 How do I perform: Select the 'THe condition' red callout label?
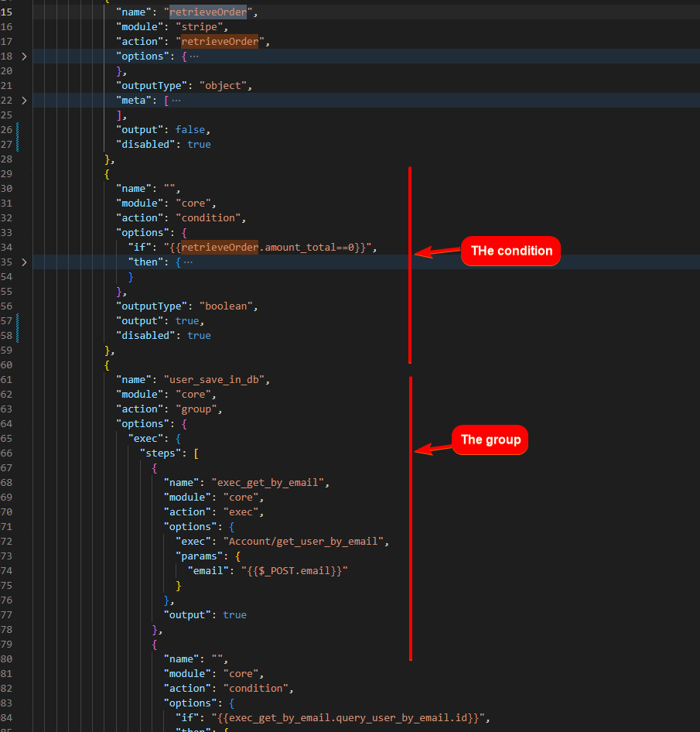(x=510, y=251)
